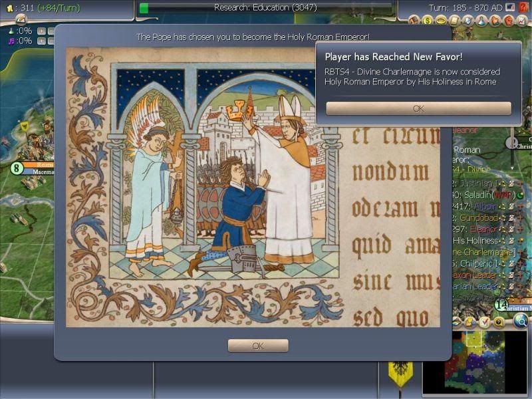The height and width of the screenshot is (399, 532).
Task: Toggle the checkmark scores display button
Action: [x=484, y=322]
